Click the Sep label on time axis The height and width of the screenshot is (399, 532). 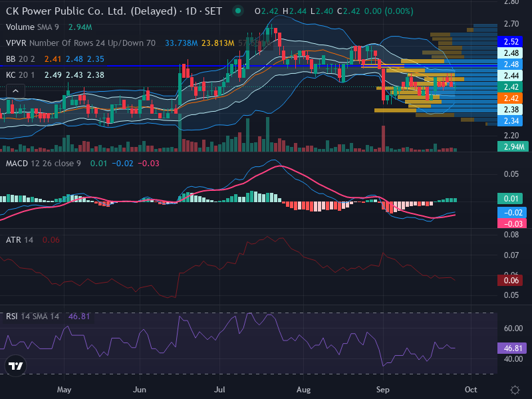click(x=383, y=390)
